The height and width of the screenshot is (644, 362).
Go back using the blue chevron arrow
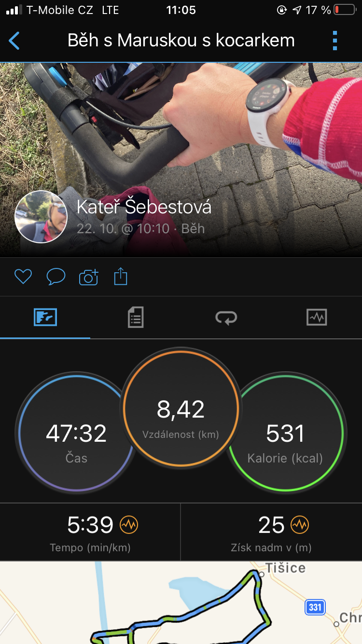click(14, 41)
